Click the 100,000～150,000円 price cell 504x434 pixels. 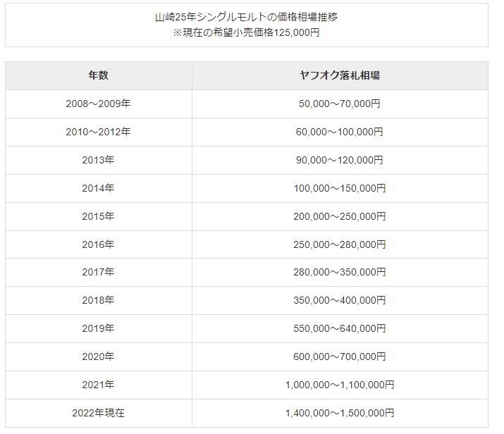(x=339, y=188)
